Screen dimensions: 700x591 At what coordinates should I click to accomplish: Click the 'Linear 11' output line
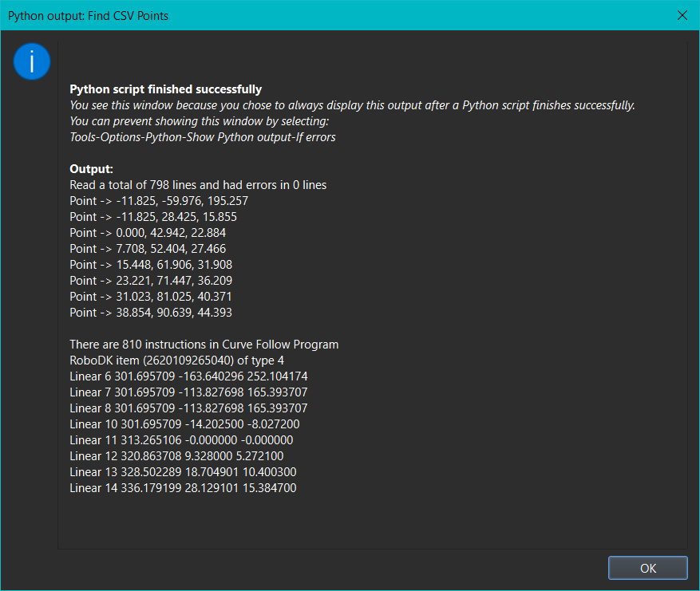181,440
